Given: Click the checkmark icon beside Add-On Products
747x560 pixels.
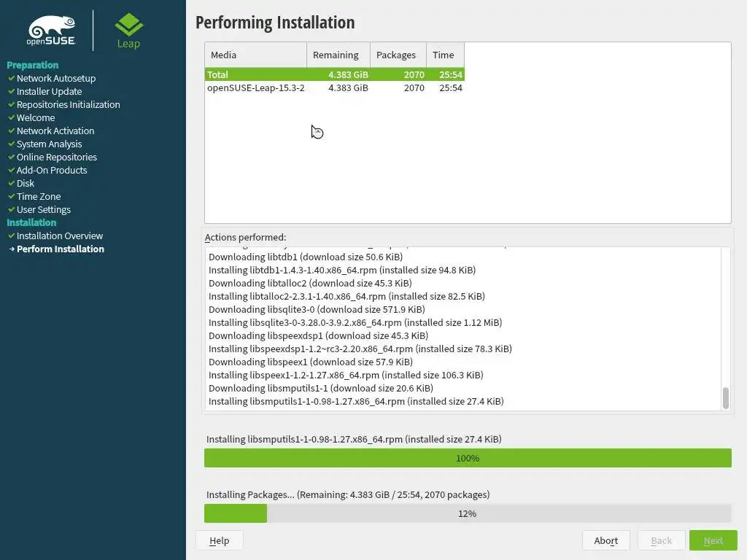Looking at the screenshot, I should pos(12,170).
